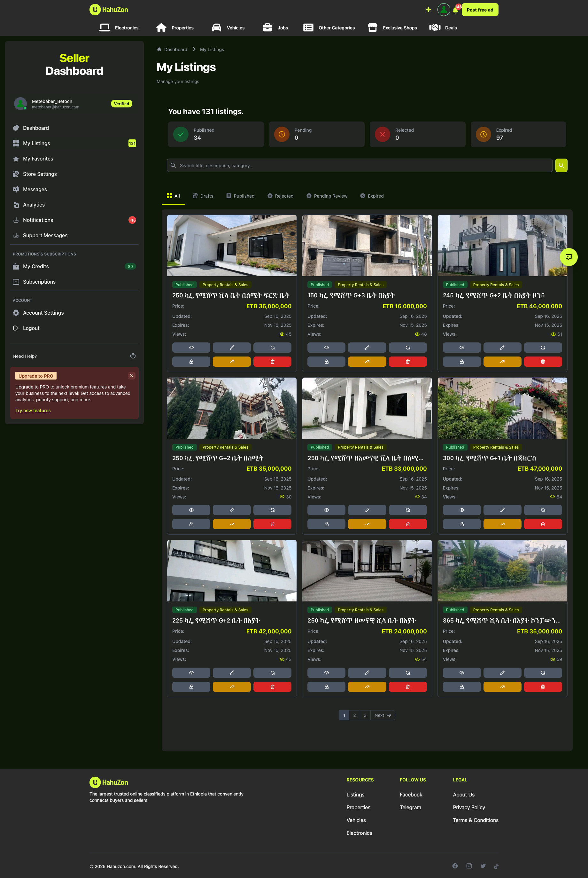Open Other Categories menu in navigation
This screenshot has width=588, height=878.
tap(329, 28)
